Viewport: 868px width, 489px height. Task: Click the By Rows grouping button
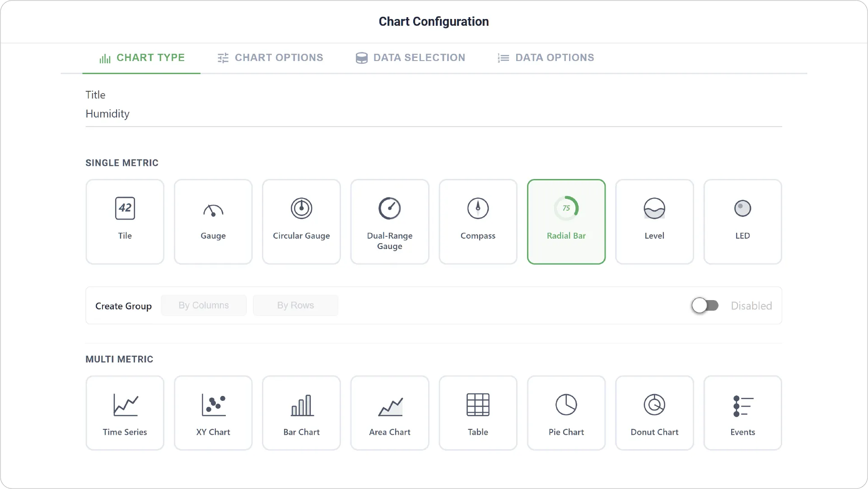click(295, 306)
